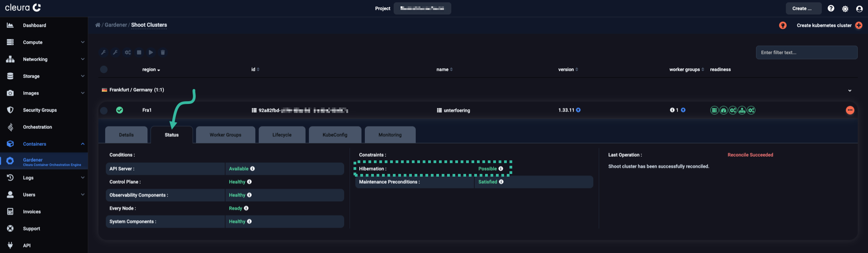Click the green check status icon of Fra1

(119, 110)
